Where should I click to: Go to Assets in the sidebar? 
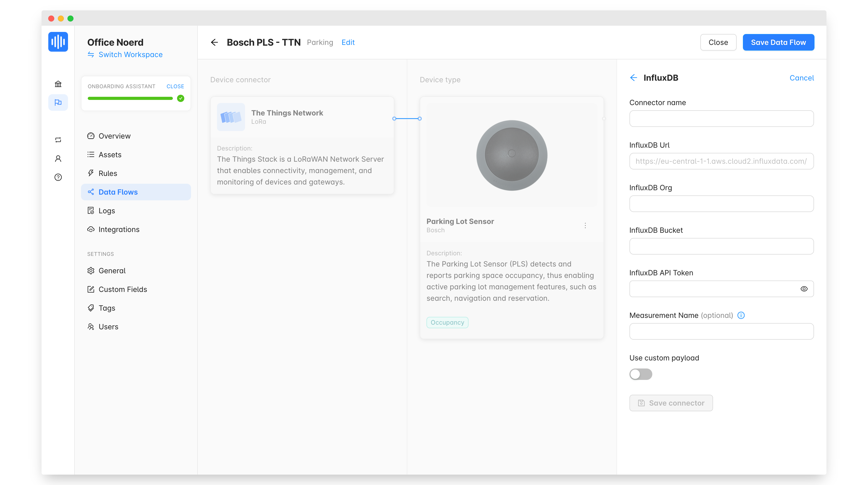(136, 155)
